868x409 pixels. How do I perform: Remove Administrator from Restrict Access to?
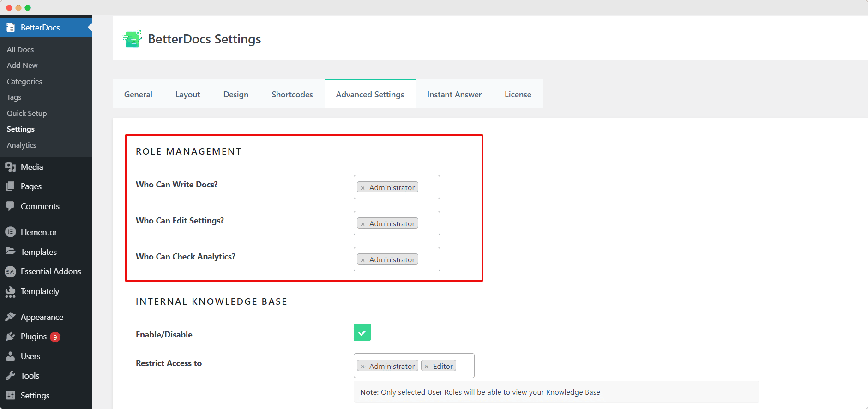tap(362, 367)
